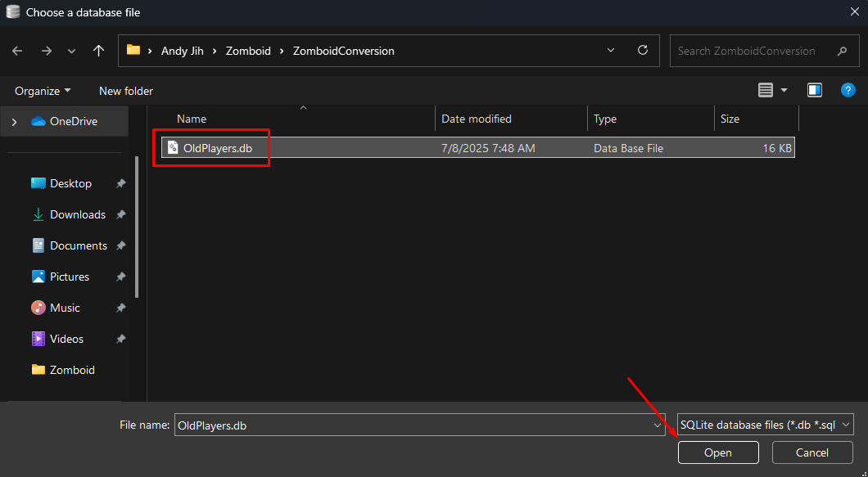Open the file name history dropdown
This screenshot has height=477, width=868.
click(658, 425)
